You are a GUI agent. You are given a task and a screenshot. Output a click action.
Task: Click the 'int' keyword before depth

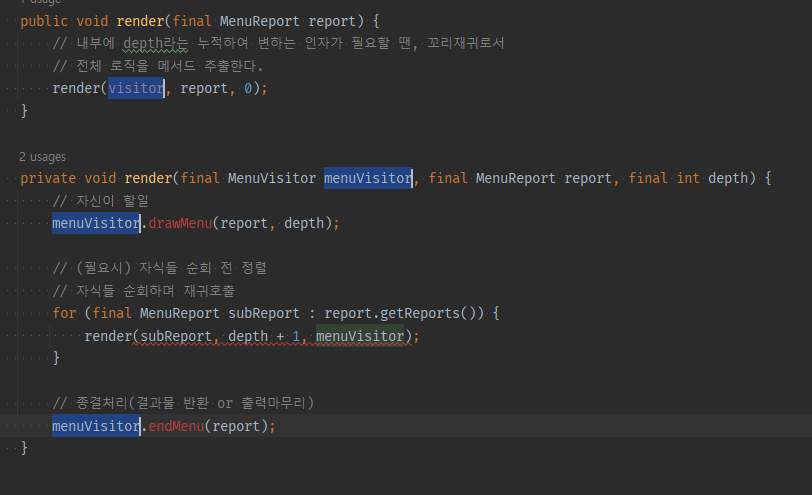(688, 178)
